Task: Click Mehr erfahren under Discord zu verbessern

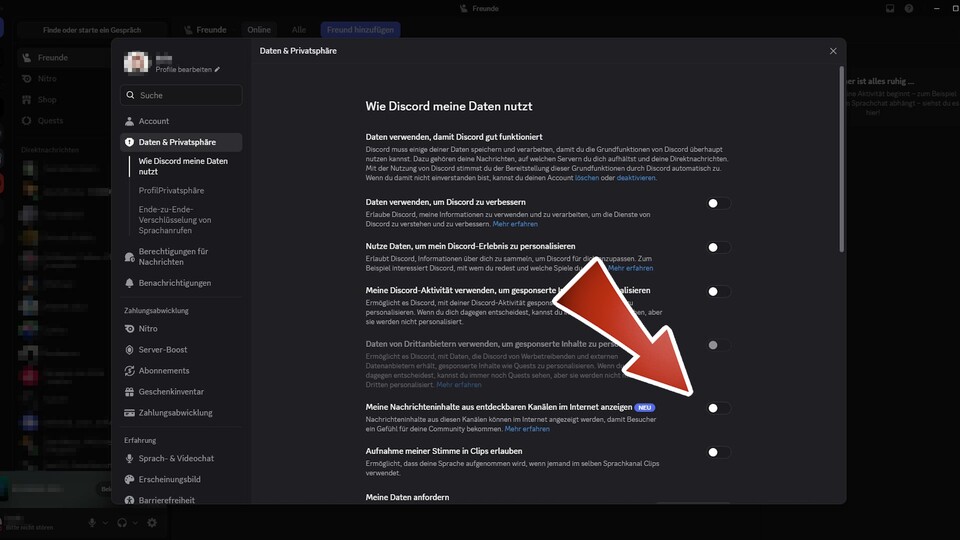Action: pyautogui.click(x=515, y=224)
